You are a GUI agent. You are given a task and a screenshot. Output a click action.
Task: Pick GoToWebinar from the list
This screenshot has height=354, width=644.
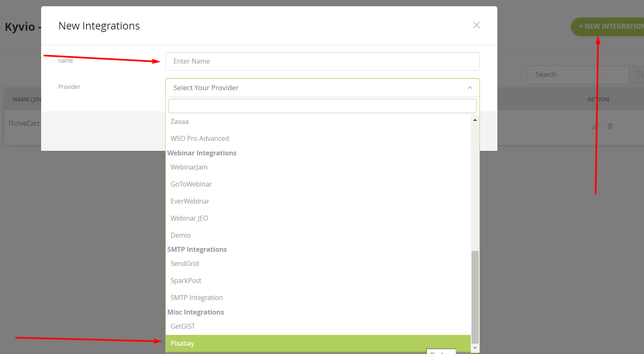tap(318, 184)
